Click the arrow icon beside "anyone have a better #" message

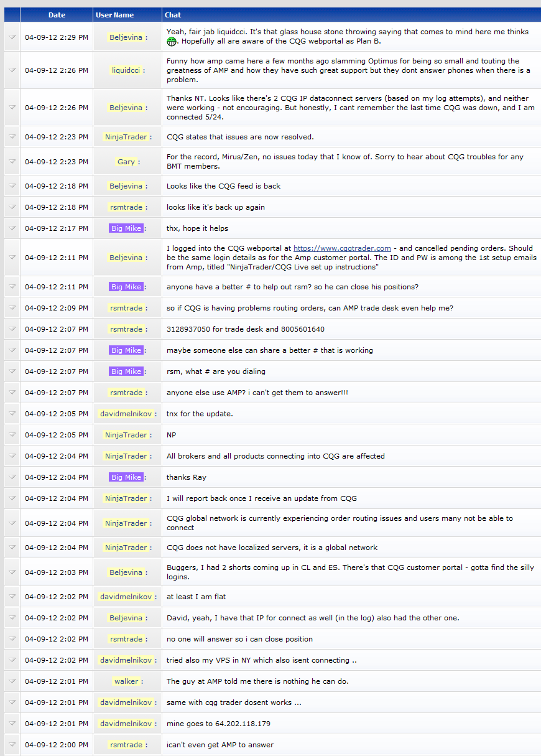pos(12,287)
